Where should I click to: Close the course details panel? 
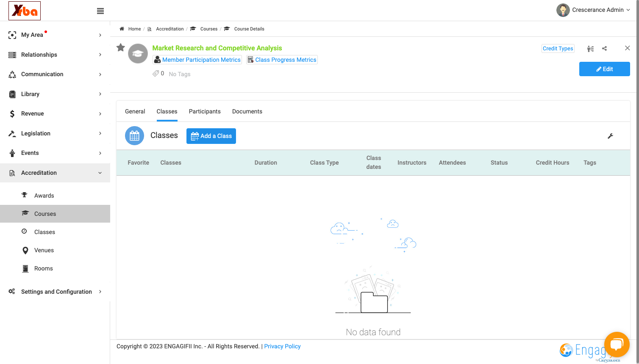(628, 48)
